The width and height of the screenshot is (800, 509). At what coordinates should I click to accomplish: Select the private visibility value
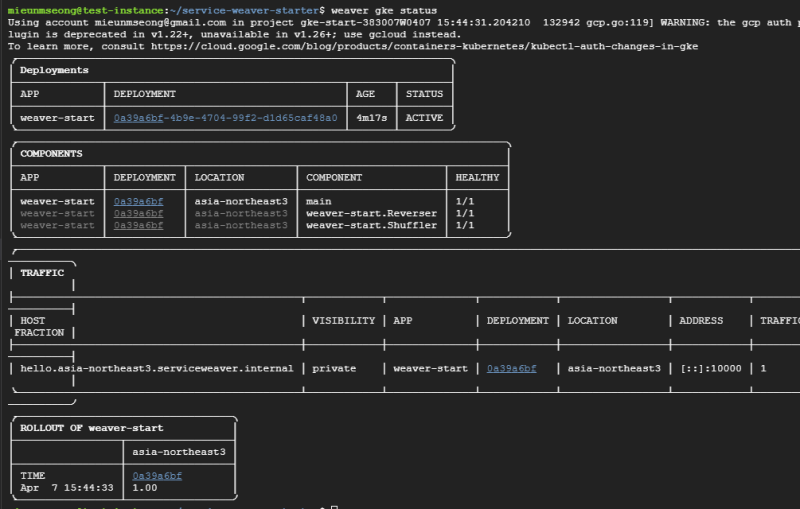coord(334,368)
